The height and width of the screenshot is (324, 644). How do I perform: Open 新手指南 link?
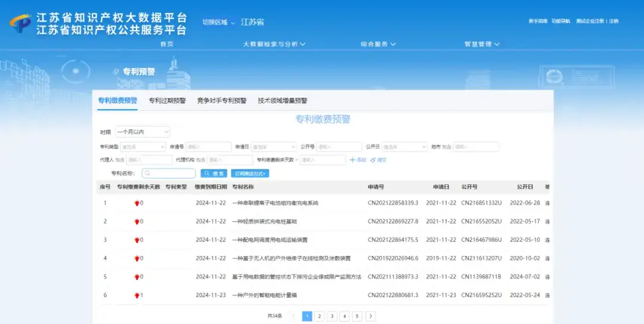(x=538, y=21)
